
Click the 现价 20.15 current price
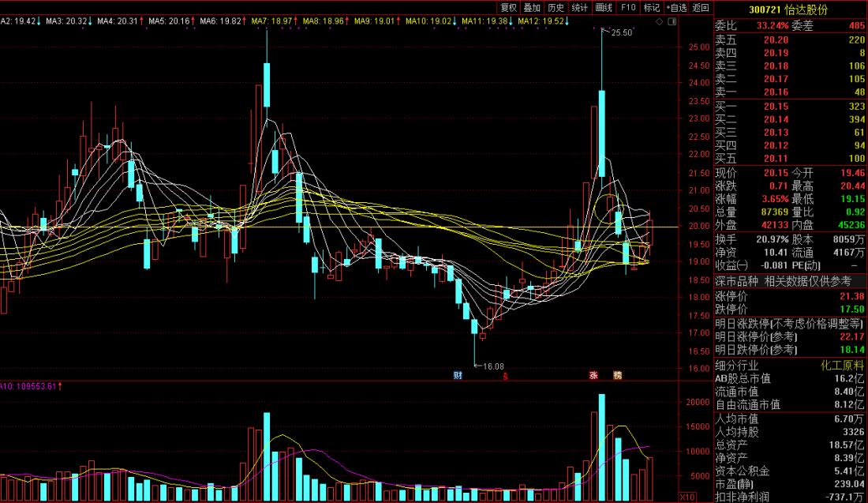[x=776, y=173]
